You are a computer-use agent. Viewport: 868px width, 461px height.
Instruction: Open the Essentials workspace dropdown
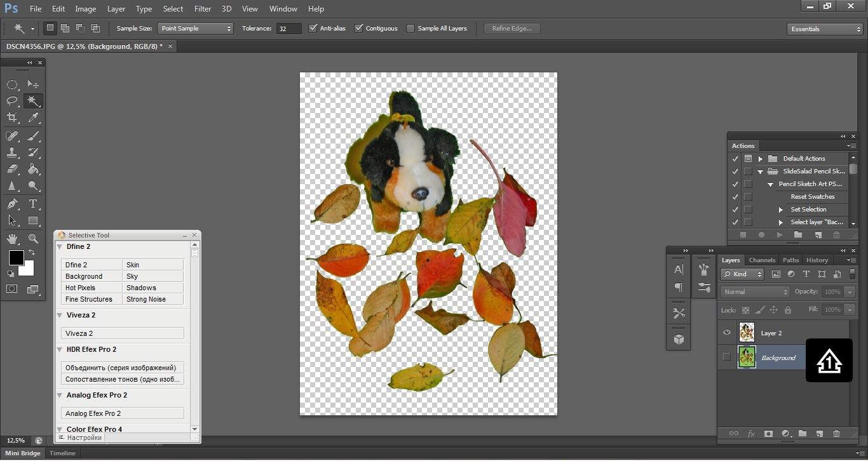pyautogui.click(x=824, y=29)
